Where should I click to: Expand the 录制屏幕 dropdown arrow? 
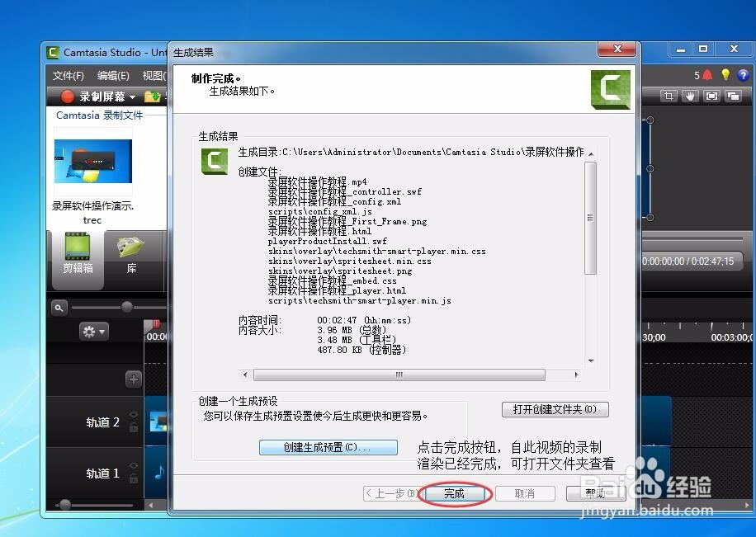click(x=133, y=97)
